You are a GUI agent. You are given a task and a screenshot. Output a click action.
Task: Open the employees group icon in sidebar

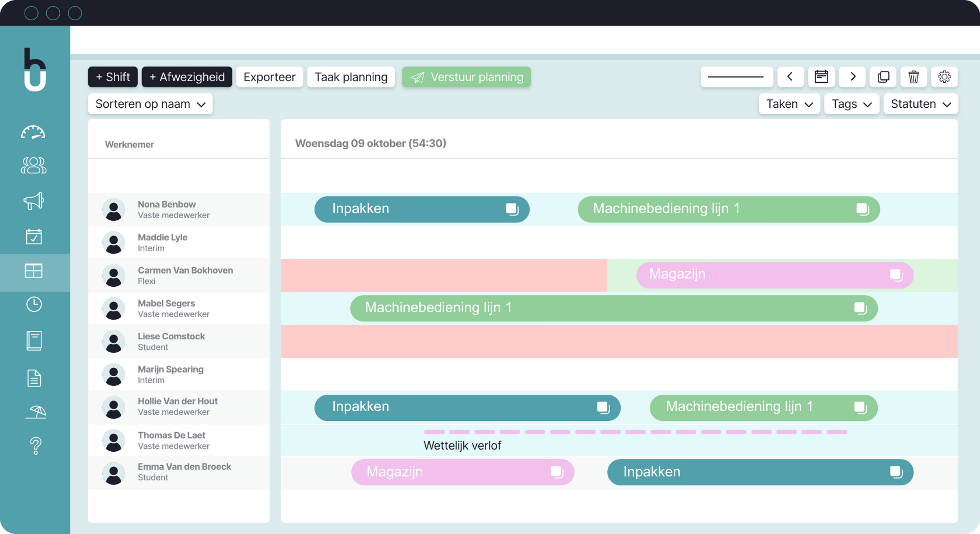pyautogui.click(x=34, y=166)
